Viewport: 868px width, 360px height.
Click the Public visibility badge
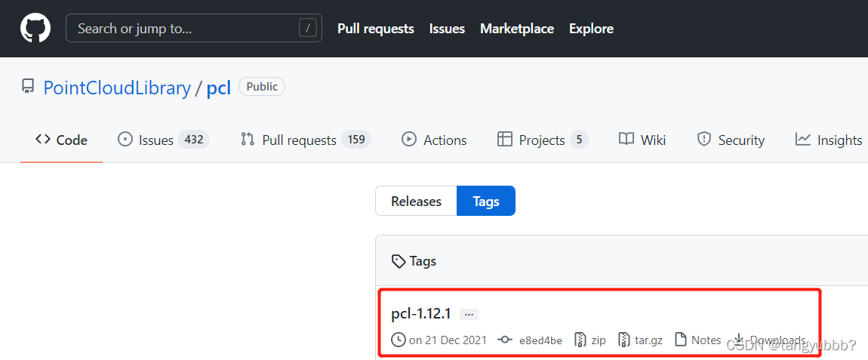coord(262,86)
